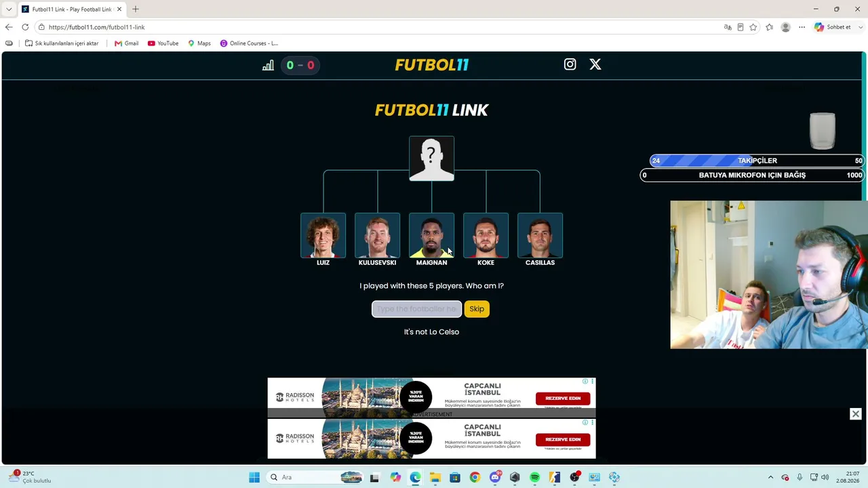This screenshot has width=868, height=488.
Task: Open the weather widget on taskbar
Action: [x=31, y=477]
